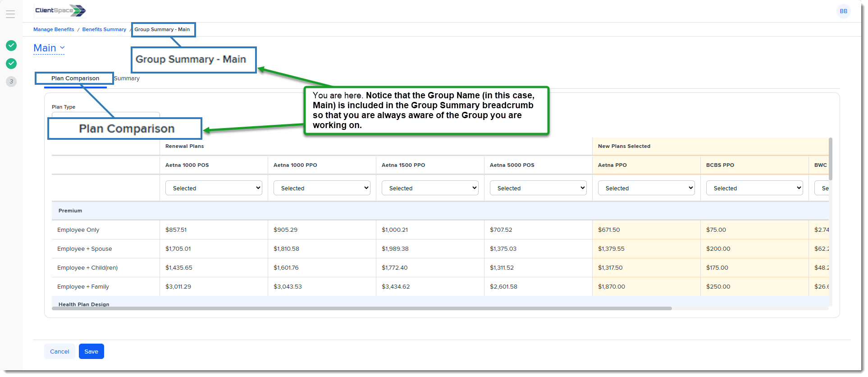Open the BB user avatar menu
Screen dimensions: 868x377
pyautogui.click(x=843, y=11)
